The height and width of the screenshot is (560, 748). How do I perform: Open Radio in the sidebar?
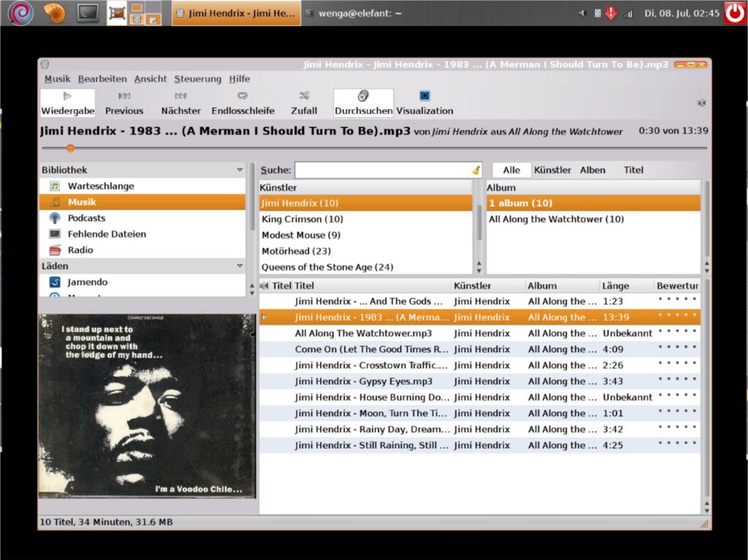pos(142,250)
